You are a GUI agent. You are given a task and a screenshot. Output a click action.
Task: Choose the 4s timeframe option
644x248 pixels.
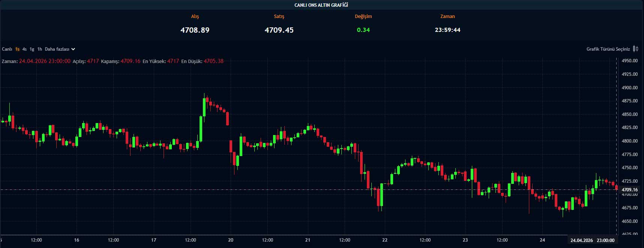(24, 49)
